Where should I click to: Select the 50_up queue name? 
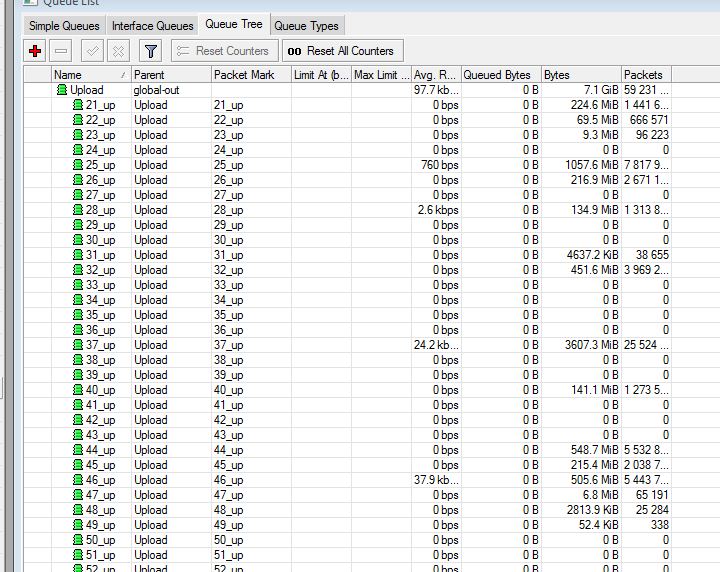click(100, 540)
